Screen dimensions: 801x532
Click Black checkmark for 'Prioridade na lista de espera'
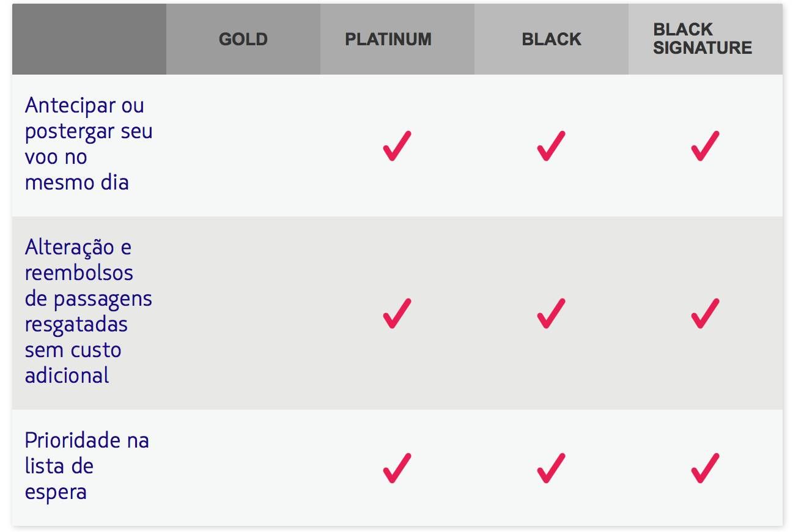[551, 468]
